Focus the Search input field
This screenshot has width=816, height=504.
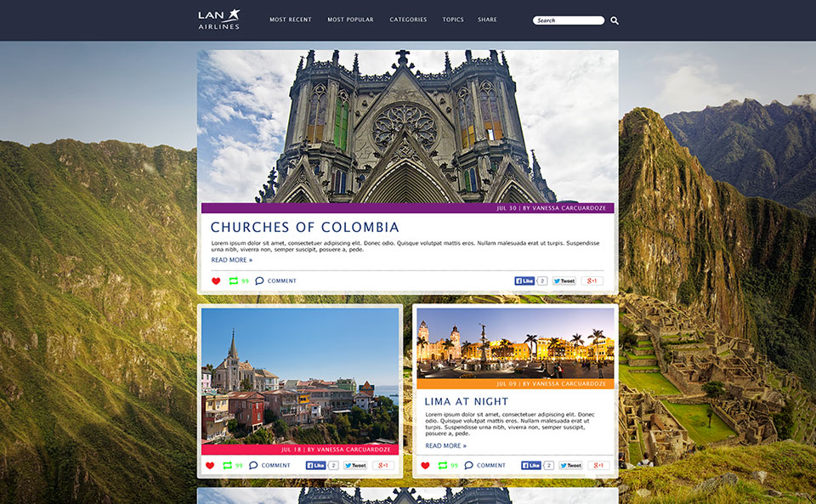pyautogui.click(x=569, y=20)
